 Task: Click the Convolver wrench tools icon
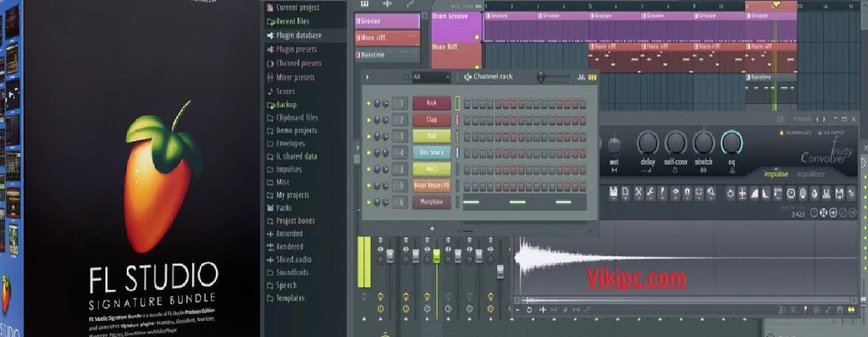coord(651,193)
